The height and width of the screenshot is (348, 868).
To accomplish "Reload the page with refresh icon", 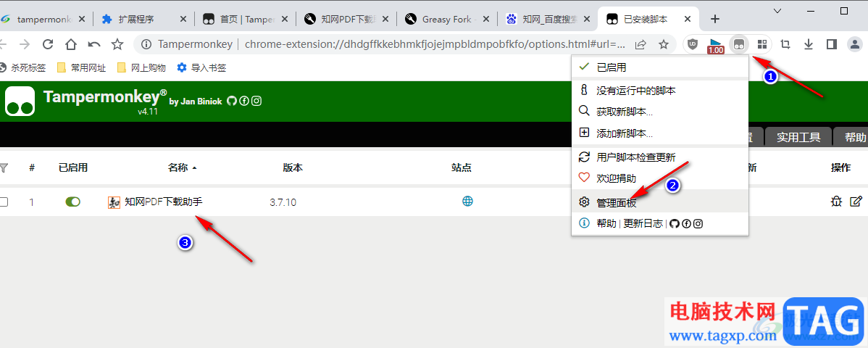I will (x=48, y=44).
